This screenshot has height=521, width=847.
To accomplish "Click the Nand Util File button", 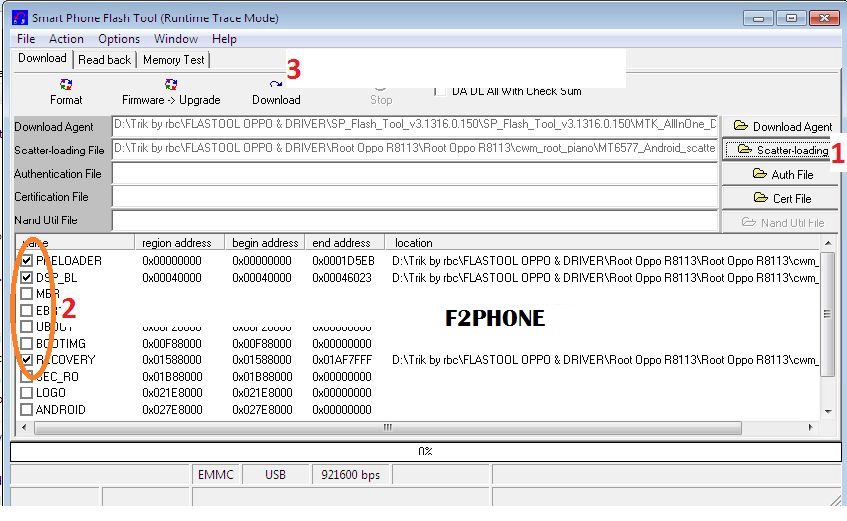I will click(783, 222).
